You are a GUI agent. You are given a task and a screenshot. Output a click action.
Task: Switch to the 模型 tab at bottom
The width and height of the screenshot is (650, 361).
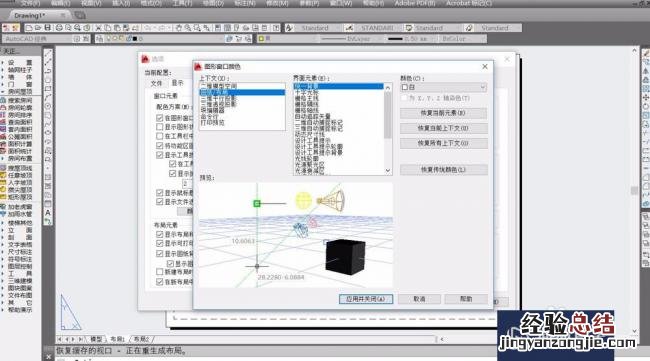[x=96, y=339]
